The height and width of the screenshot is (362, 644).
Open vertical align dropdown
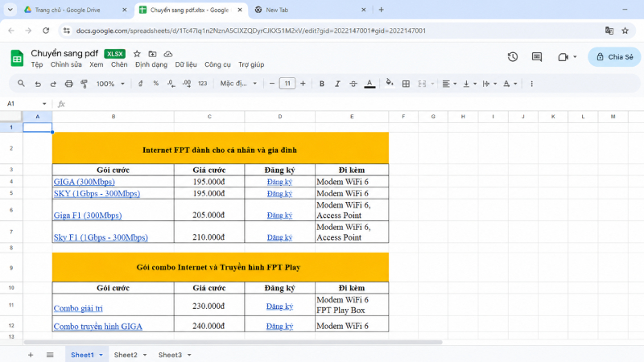469,84
